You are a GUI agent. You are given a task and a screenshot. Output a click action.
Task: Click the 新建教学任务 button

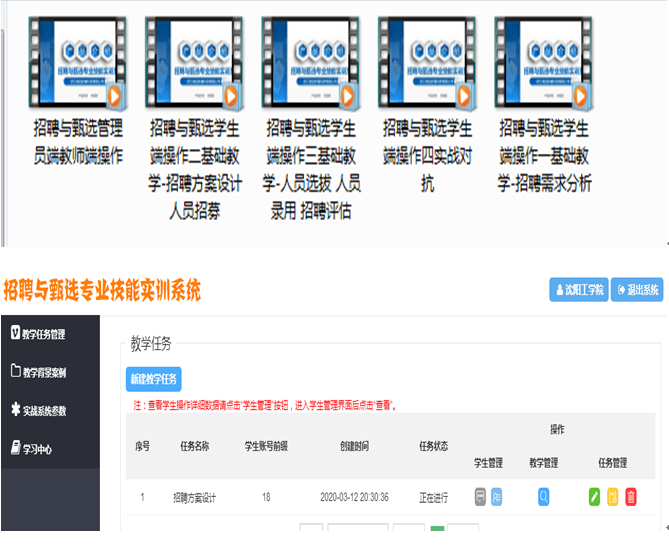tap(154, 379)
